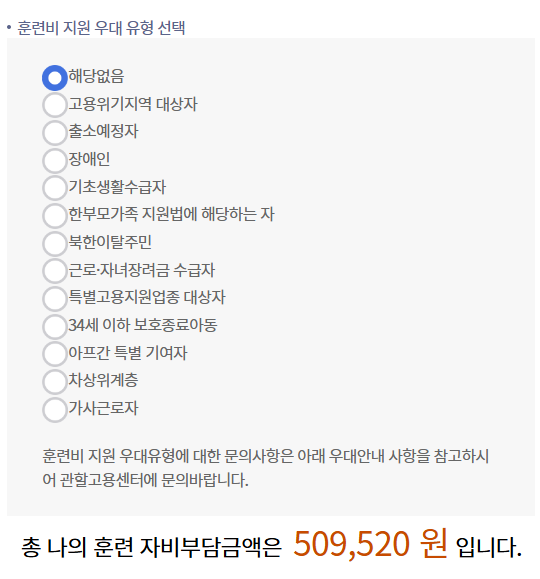Click the 509,520 원 amount text
The height and width of the screenshot is (579, 540).
(370, 544)
